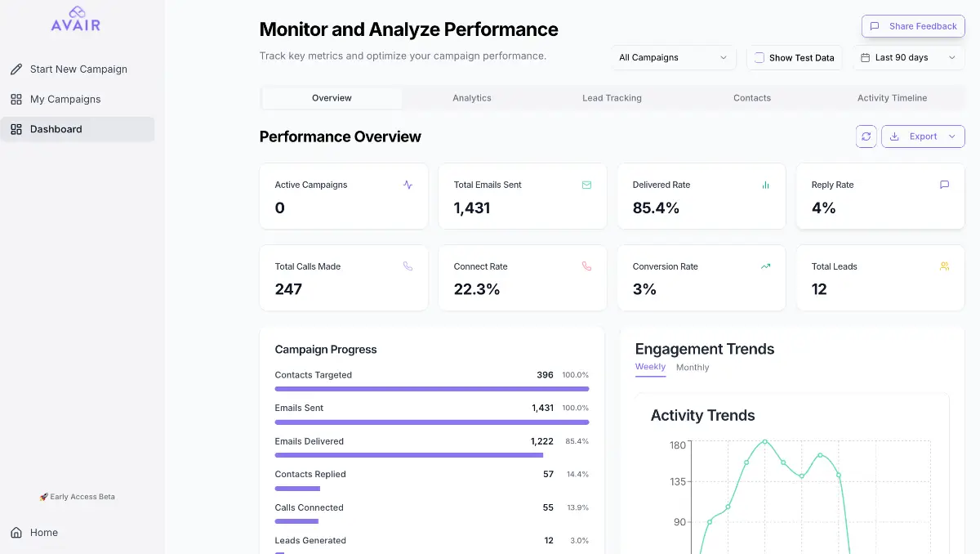Click the bar chart icon on Delivered Rate

(765, 185)
